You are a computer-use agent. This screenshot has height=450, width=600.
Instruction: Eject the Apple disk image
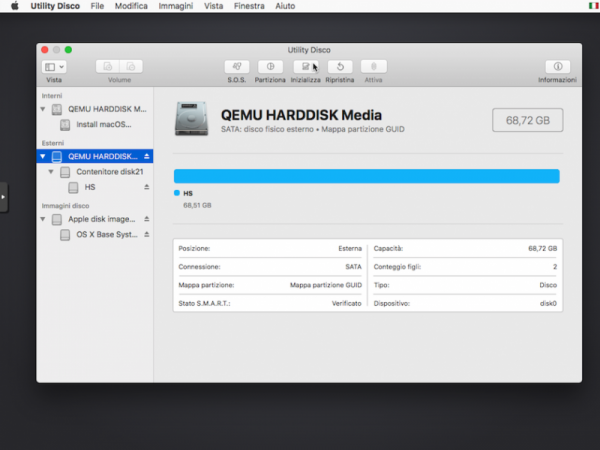147,219
